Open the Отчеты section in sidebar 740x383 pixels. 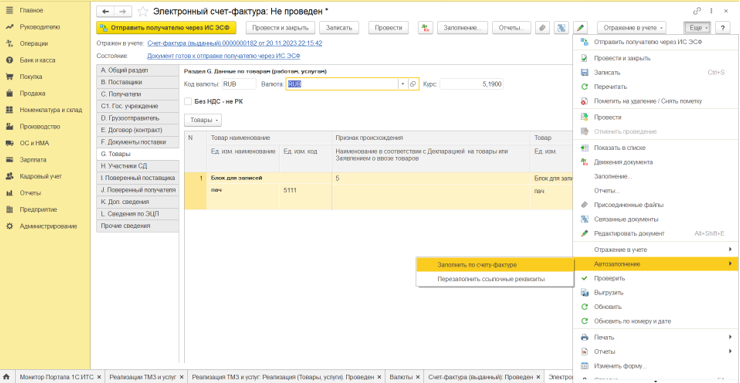(30, 193)
